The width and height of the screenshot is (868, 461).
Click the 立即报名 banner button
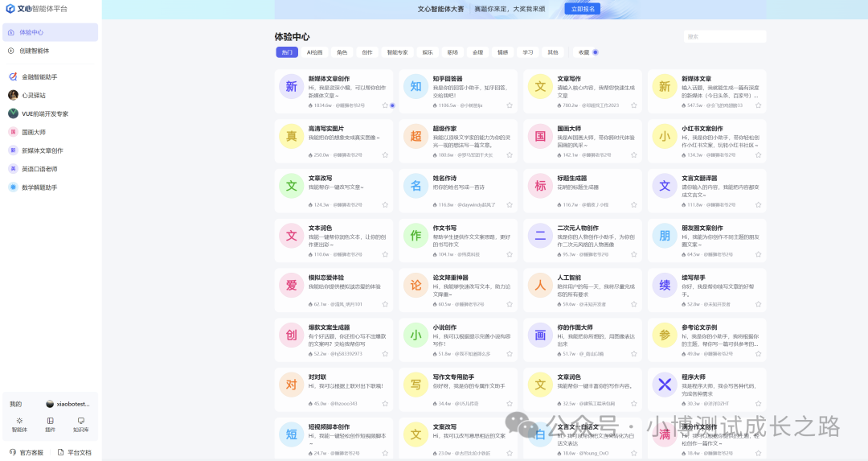(583, 9)
